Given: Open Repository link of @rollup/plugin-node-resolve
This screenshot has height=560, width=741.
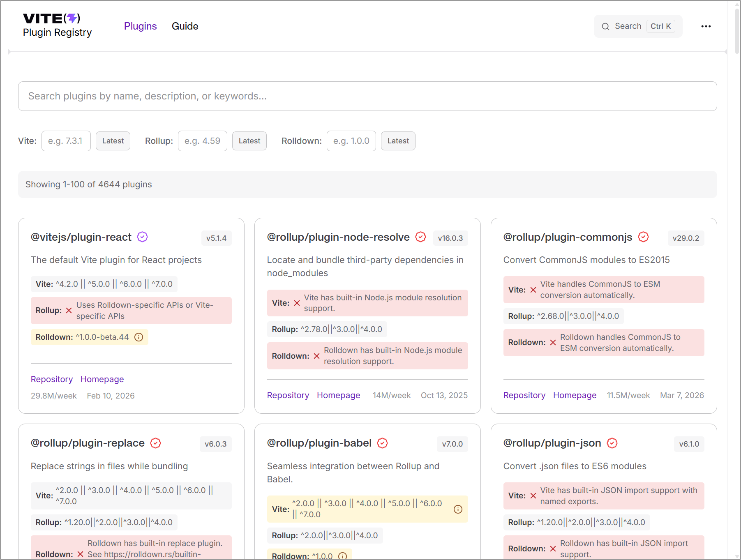Looking at the screenshot, I should click(288, 395).
